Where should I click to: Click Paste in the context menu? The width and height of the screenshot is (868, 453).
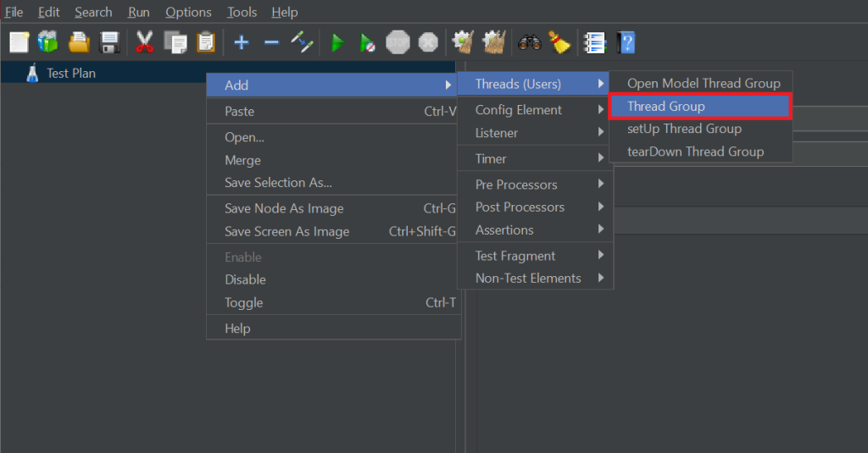[331, 111]
